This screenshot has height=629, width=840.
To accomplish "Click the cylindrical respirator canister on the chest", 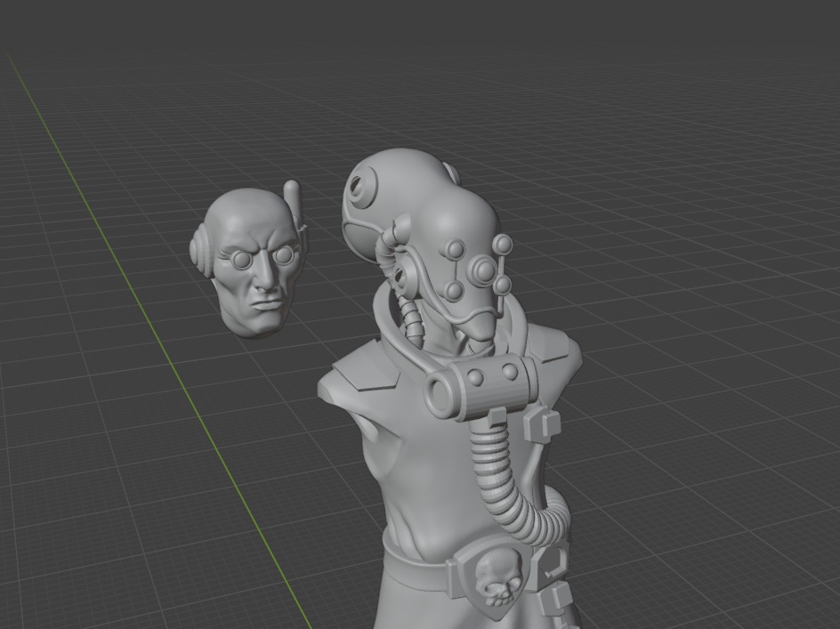I will [481, 387].
